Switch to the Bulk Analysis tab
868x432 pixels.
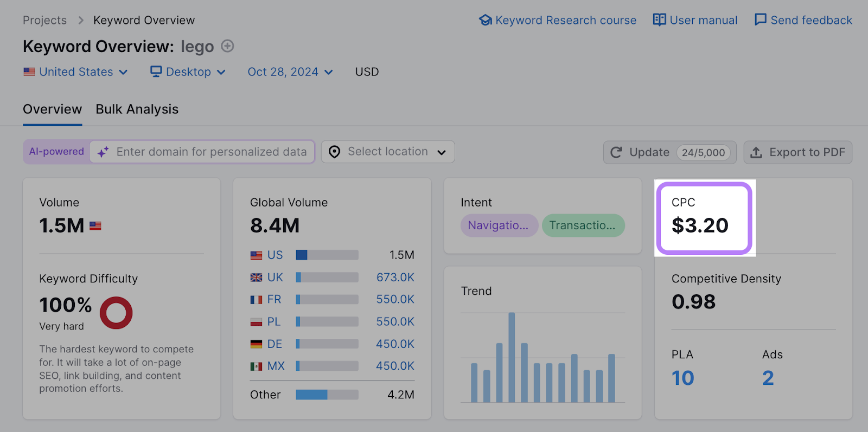(137, 109)
